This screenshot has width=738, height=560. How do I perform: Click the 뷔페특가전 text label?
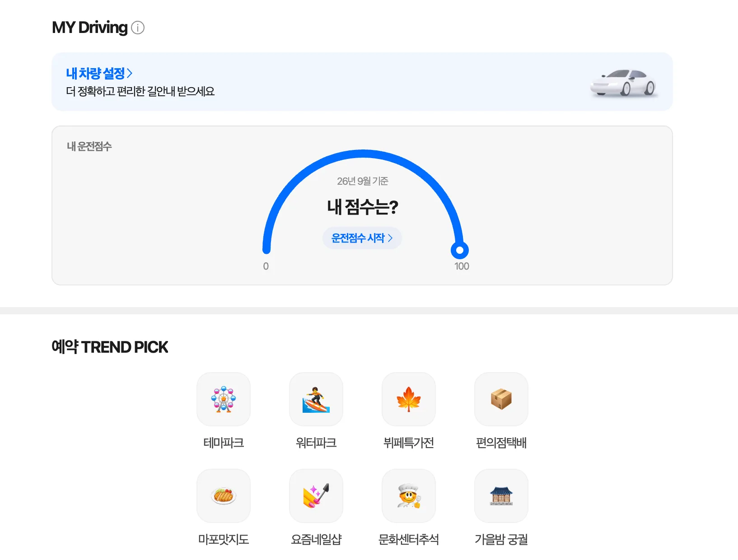(x=409, y=443)
